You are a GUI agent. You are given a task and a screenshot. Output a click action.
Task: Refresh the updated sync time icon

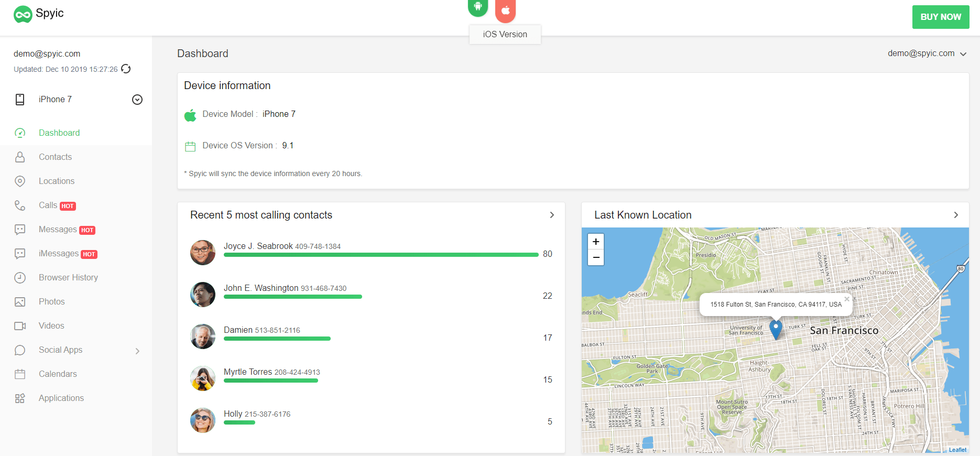(126, 69)
